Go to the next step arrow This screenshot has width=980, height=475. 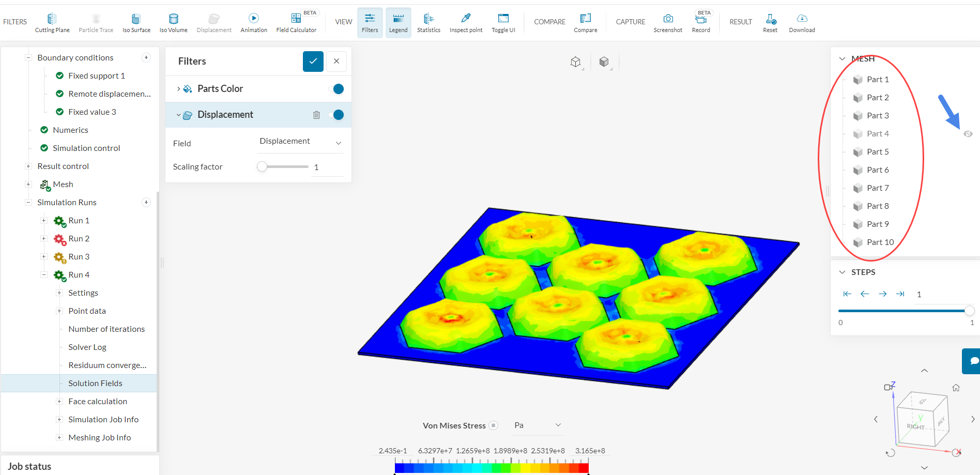[882, 294]
